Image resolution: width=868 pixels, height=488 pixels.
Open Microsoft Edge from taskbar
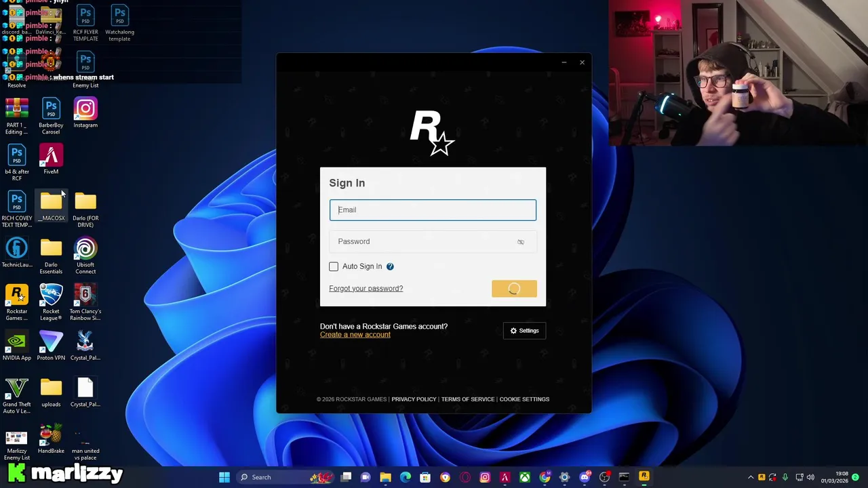[x=406, y=477]
